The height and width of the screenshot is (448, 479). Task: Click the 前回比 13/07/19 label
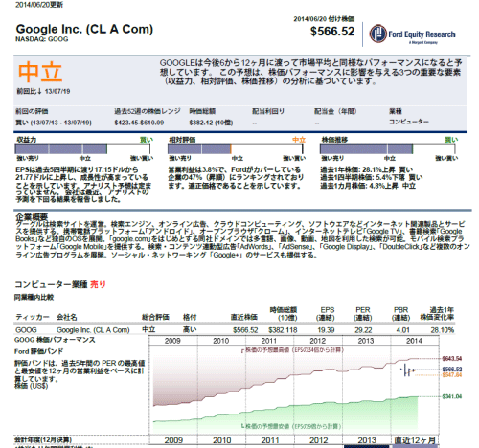tap(43, 91)
